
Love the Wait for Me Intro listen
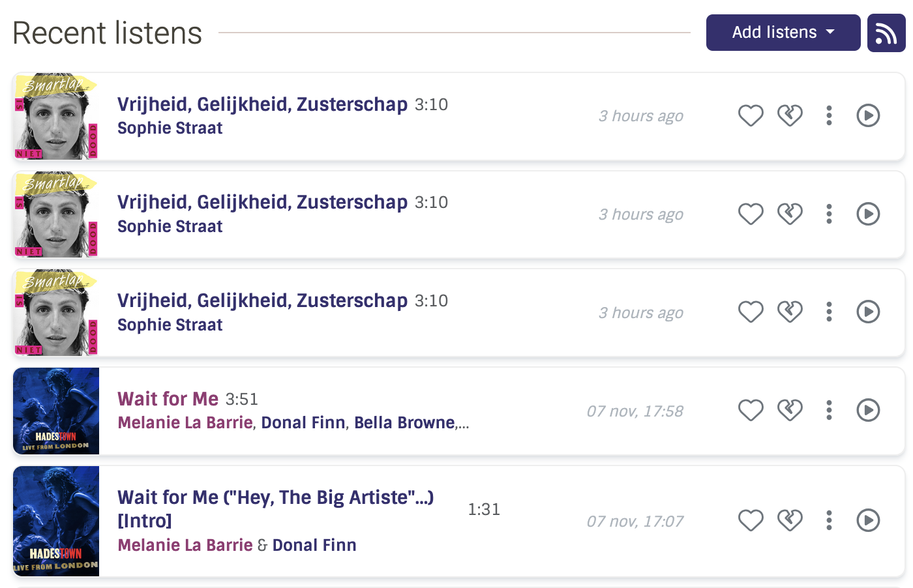coord(751,520)
